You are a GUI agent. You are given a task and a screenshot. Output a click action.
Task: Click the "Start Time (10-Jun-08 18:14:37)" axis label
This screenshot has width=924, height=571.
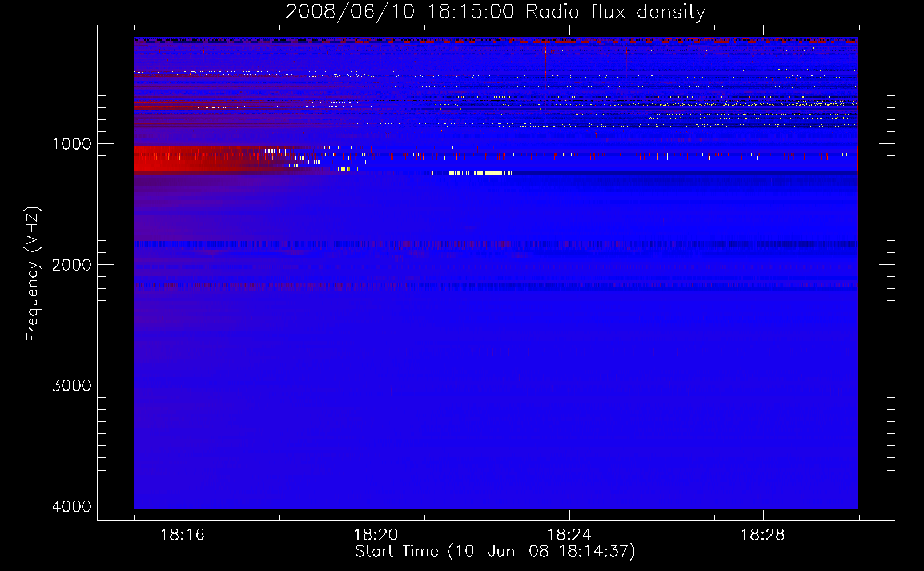(x=495, y=552)
